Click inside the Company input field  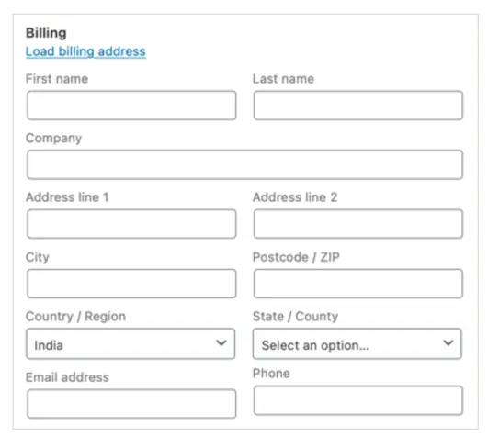(245, 164)
